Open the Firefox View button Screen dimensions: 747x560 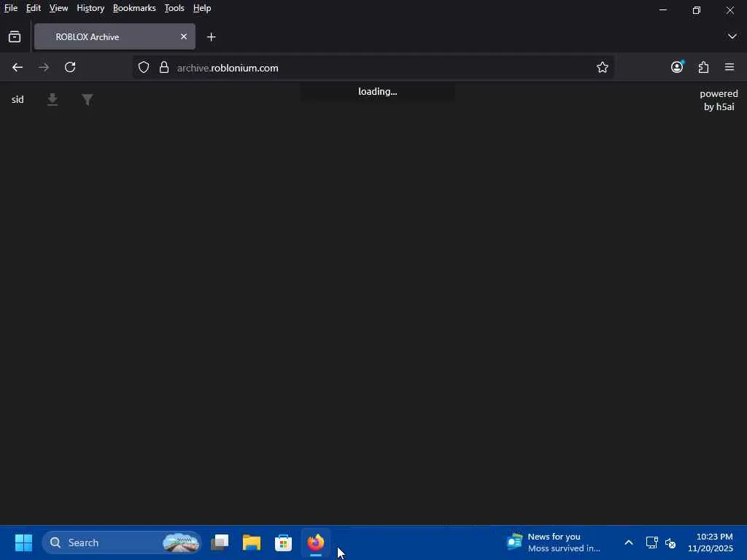(x=15, y=36)
